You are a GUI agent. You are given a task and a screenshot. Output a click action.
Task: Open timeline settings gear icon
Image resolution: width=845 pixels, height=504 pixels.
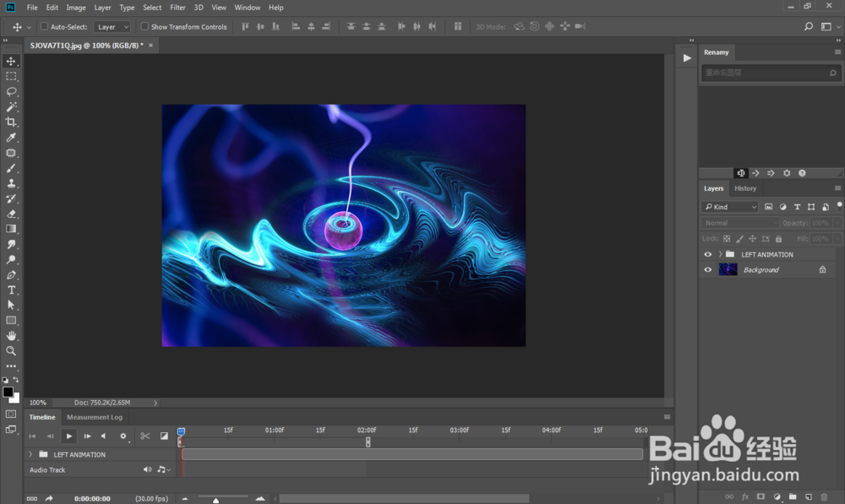pyautogui.click(x=123, y=436)
